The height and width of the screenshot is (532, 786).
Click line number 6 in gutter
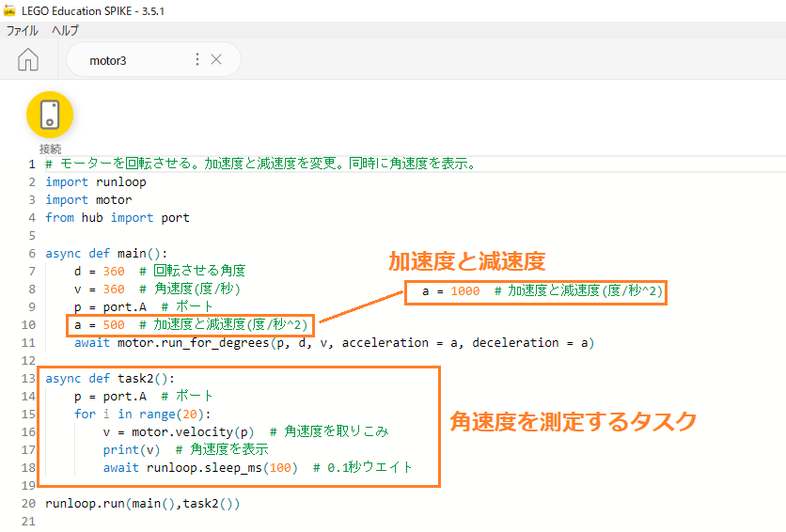[x=32, y=254]
